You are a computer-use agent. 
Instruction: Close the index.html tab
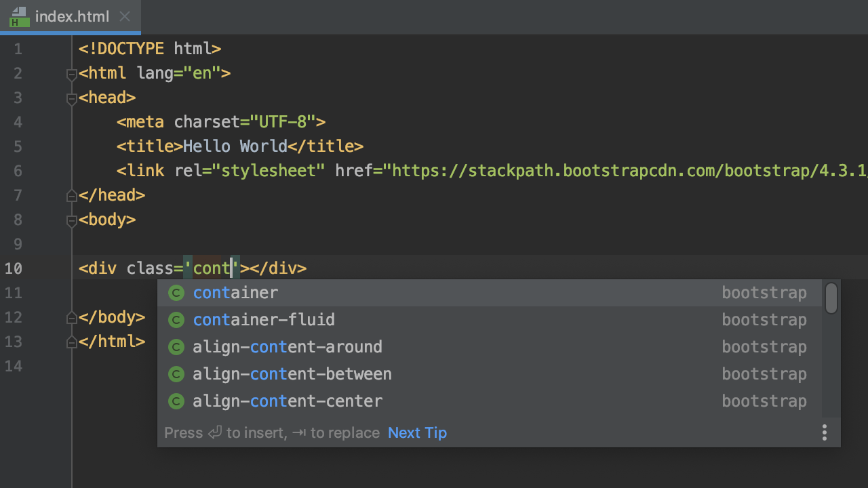pyautogui.click(x=125, y=16)
